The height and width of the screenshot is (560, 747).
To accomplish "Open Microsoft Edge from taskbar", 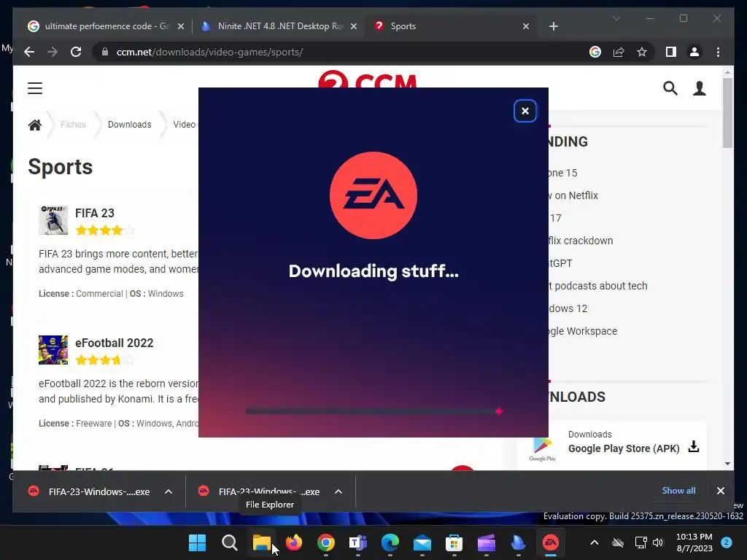I will [390, 542].
